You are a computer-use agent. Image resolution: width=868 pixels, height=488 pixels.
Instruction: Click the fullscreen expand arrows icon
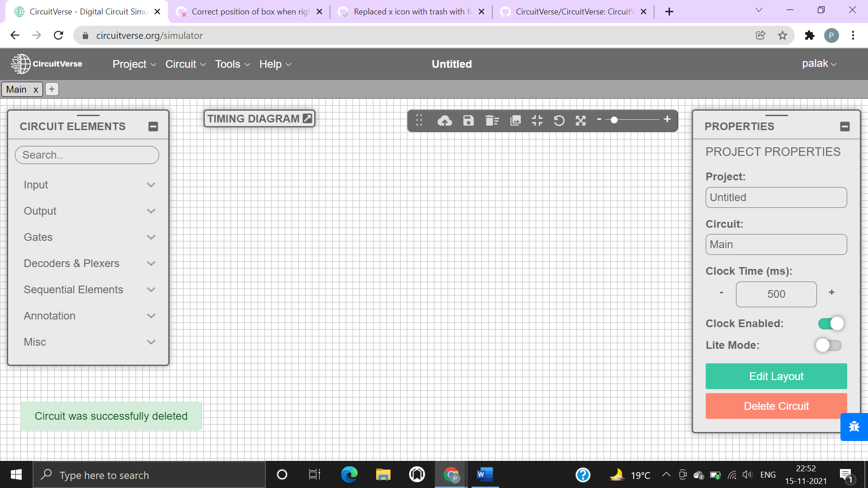pyautogui.click(x=580, y=121)
